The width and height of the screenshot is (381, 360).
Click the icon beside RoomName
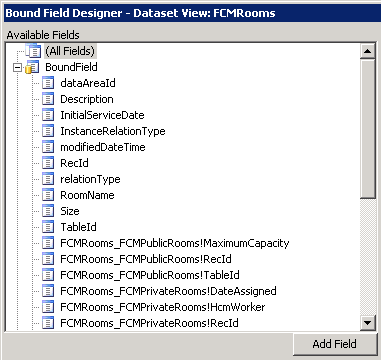pos(48,195)
